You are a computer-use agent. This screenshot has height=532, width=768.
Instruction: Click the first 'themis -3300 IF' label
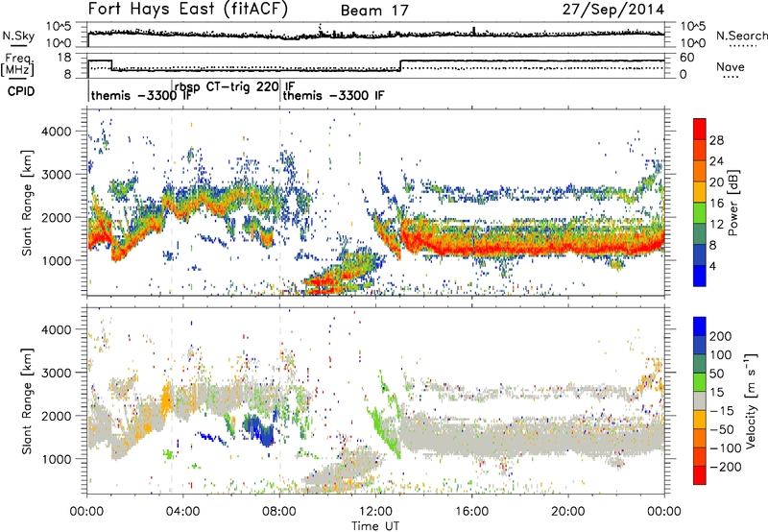click(x=141, y=95)
